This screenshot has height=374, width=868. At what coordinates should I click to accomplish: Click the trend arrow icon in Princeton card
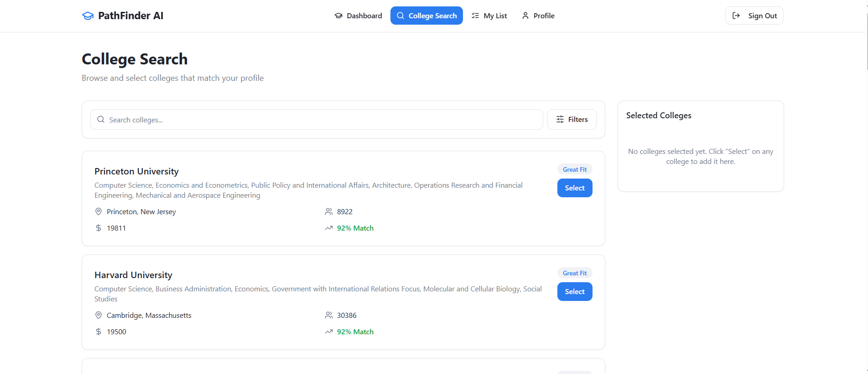point(329,228)
